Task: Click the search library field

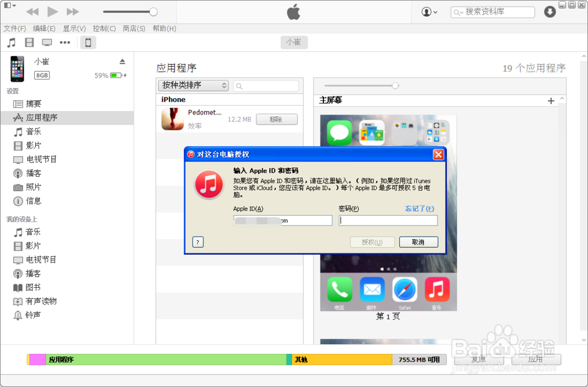Action: pyautogui.click(x=493, y=12)
